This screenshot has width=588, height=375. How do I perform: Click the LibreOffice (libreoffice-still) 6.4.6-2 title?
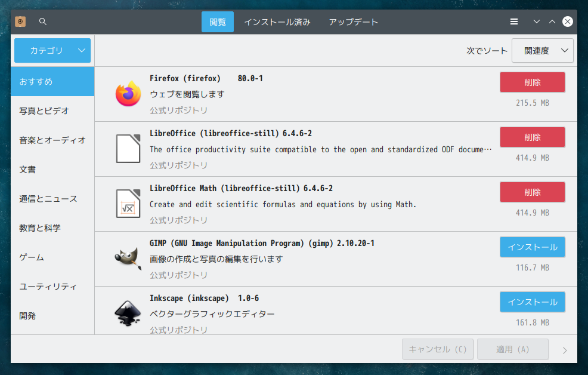coord(231,133)
